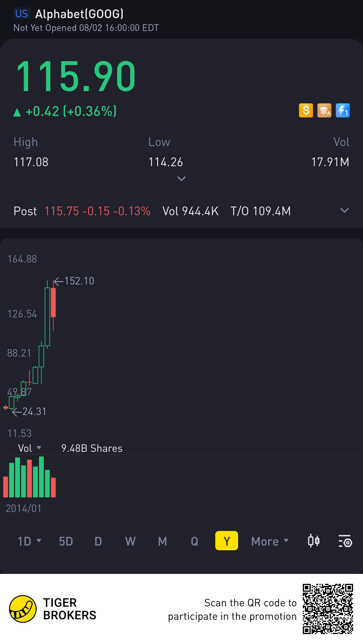Tap the highlighted Y yearly tab
Image resolution: width=363 pixels, height=644 pixels.
pos(227,541)
